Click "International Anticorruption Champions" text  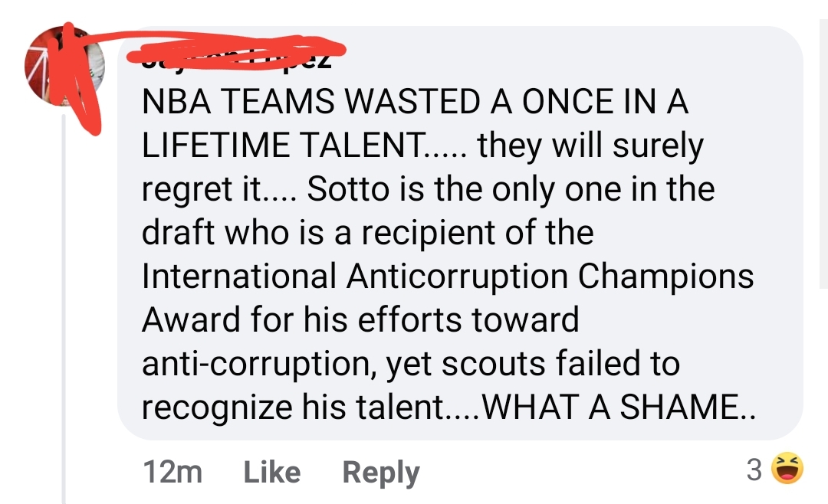click(448, 276)
